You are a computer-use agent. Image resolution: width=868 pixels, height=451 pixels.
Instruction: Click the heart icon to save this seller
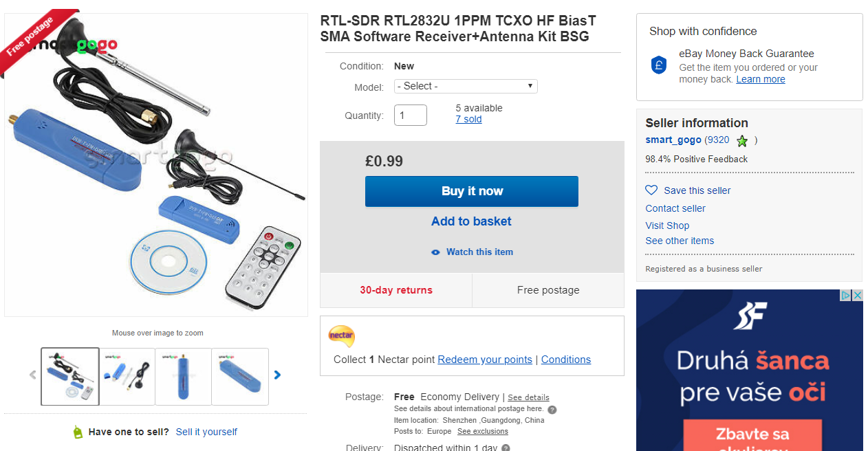651,190
